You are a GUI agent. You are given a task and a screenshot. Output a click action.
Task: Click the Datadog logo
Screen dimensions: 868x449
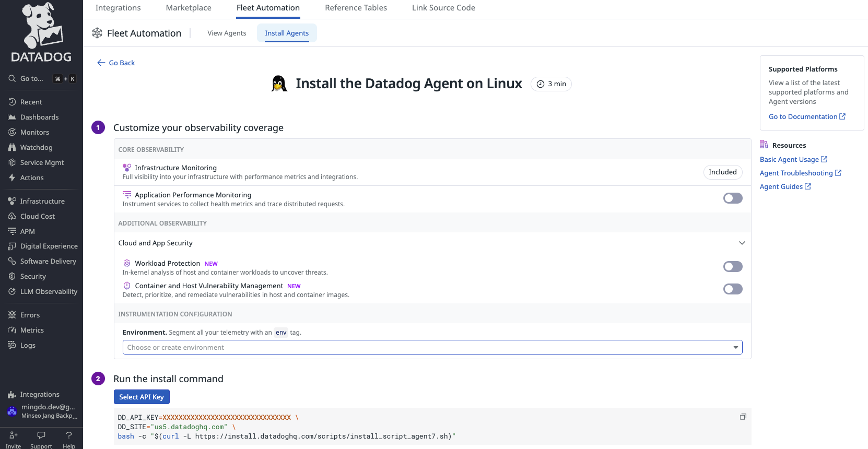click(41, 32)
